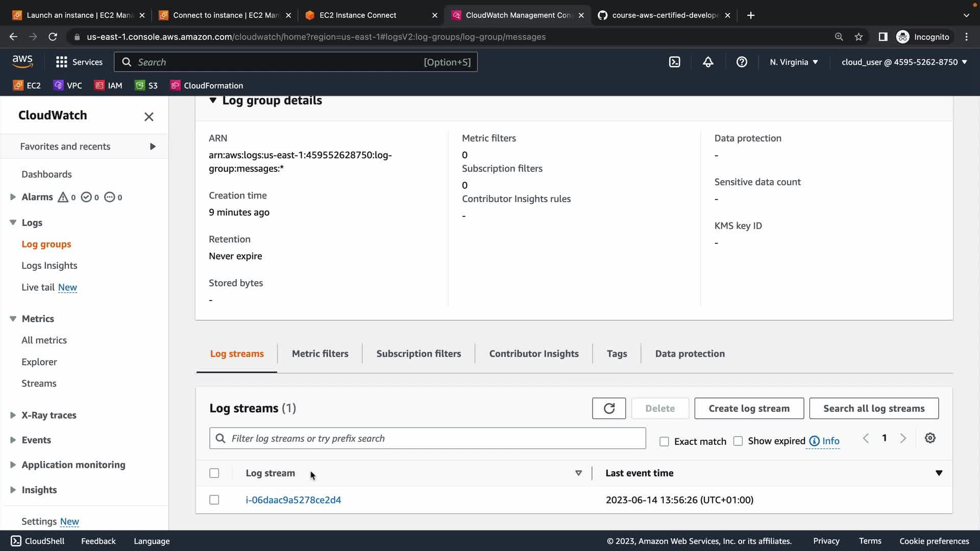The width and height of the screenshot is (980, 551).
Task: Open CloudShell icon in AWS header
Action: point(674,62)
